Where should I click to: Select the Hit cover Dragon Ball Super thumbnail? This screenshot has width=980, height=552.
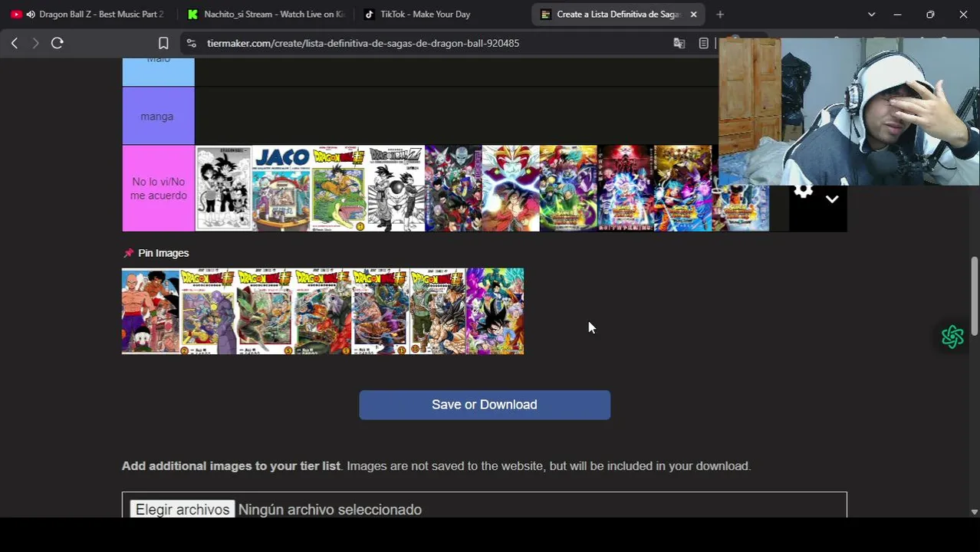click(x=208, y=311)
